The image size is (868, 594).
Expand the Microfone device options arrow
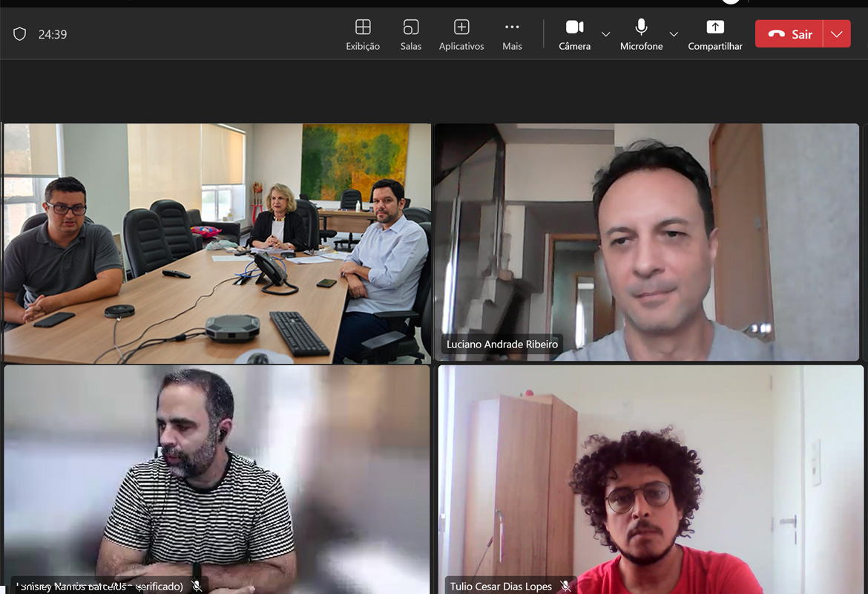pos(674,34)
